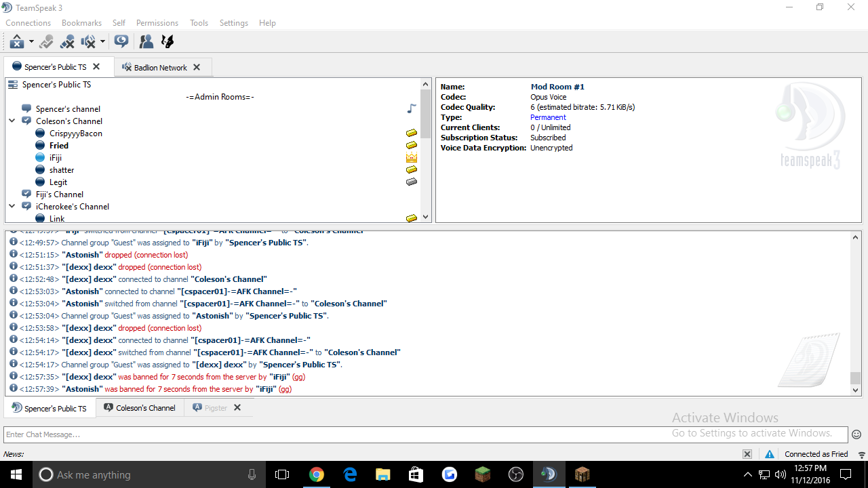Click the gold bar icon beside shatter
The image size is (868, 488).
(x=412, y=170)
